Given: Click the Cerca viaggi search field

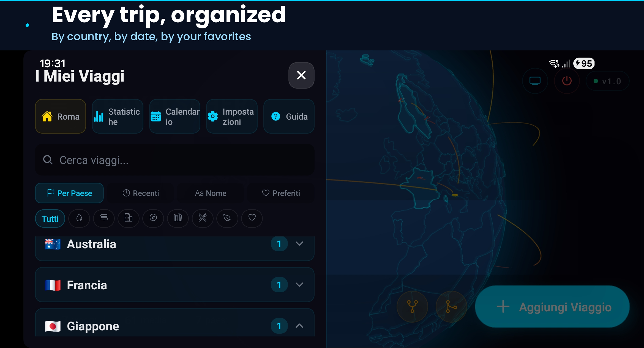Looking at the screenshot, I should (175, 160).
